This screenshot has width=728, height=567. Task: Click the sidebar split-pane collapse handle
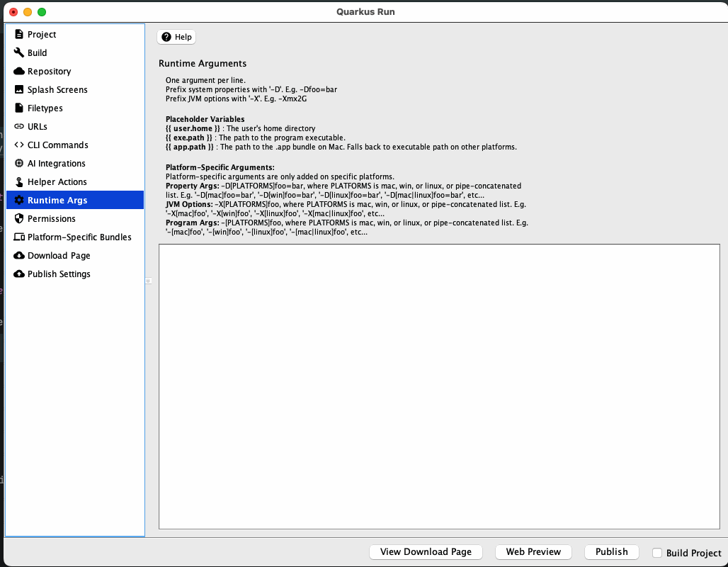pos(149,281)
